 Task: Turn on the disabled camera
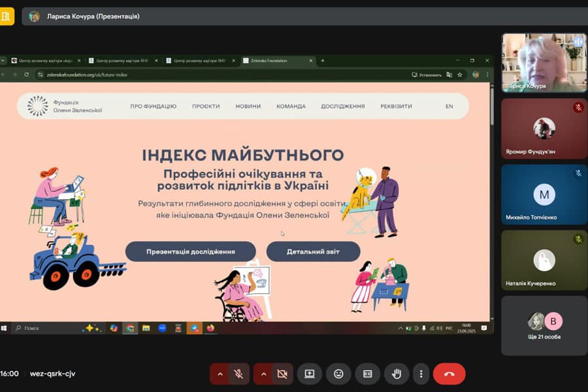click(x=282, y=374)
